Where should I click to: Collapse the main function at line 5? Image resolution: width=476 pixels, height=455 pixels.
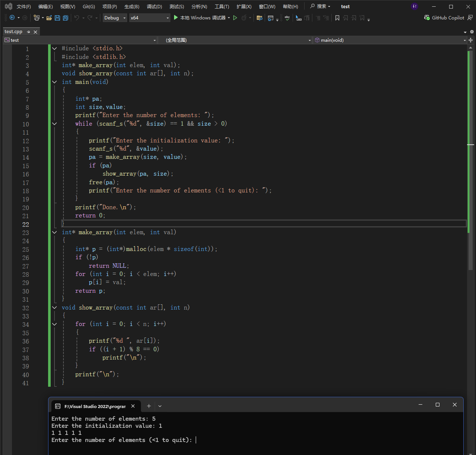pos(54,82)
